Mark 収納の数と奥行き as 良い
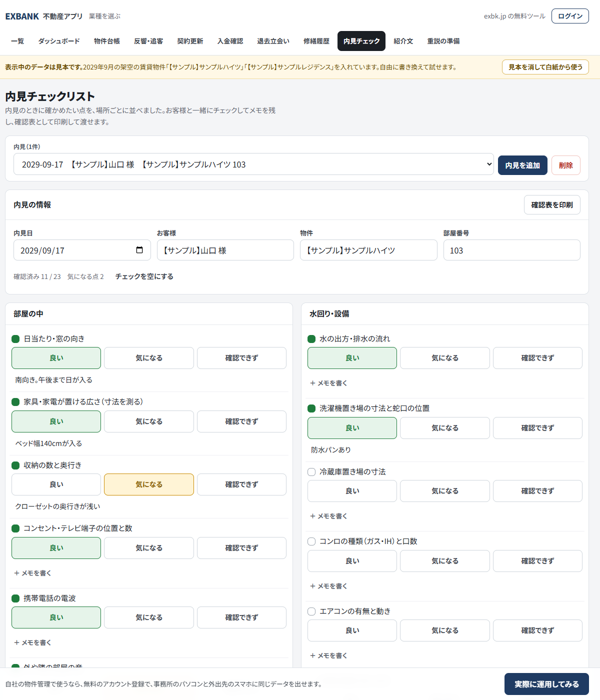This screenshot has width=600, height=700. point(56,484)
